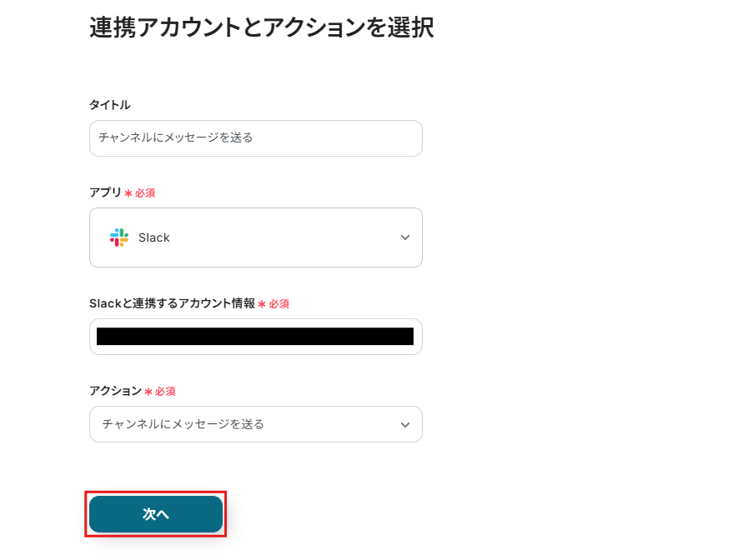The image size is (753, 560).
Task: Expand the アプリ dropdown chevron
Action: [x=405, y=237]
